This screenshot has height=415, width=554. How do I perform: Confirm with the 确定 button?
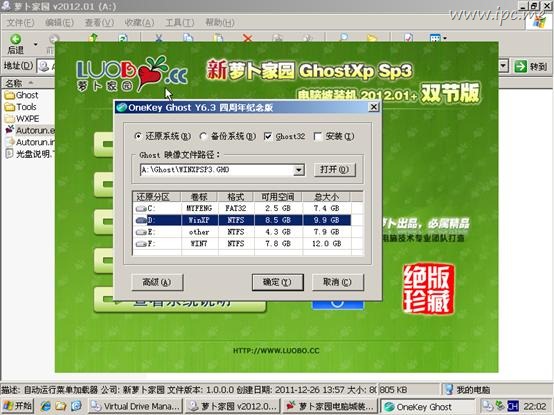click(277, 282)
